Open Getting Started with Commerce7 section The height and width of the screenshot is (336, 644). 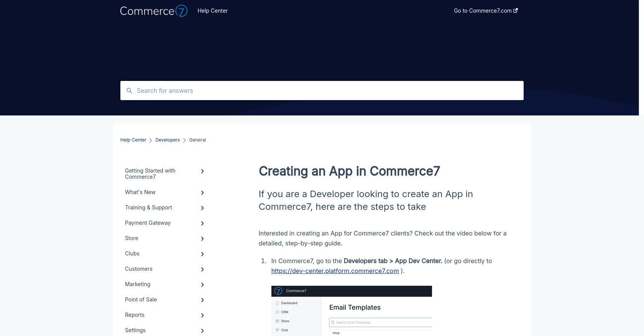tap(150, 174)
